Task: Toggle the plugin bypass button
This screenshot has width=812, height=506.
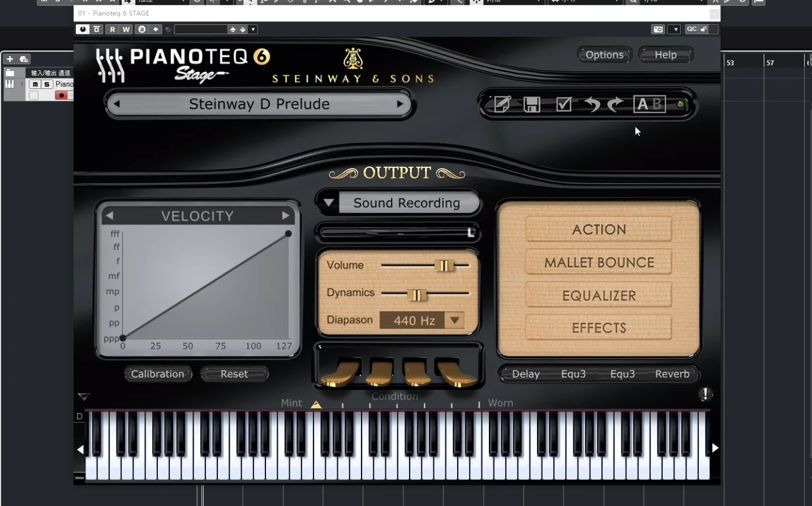Action: (97, 29)
